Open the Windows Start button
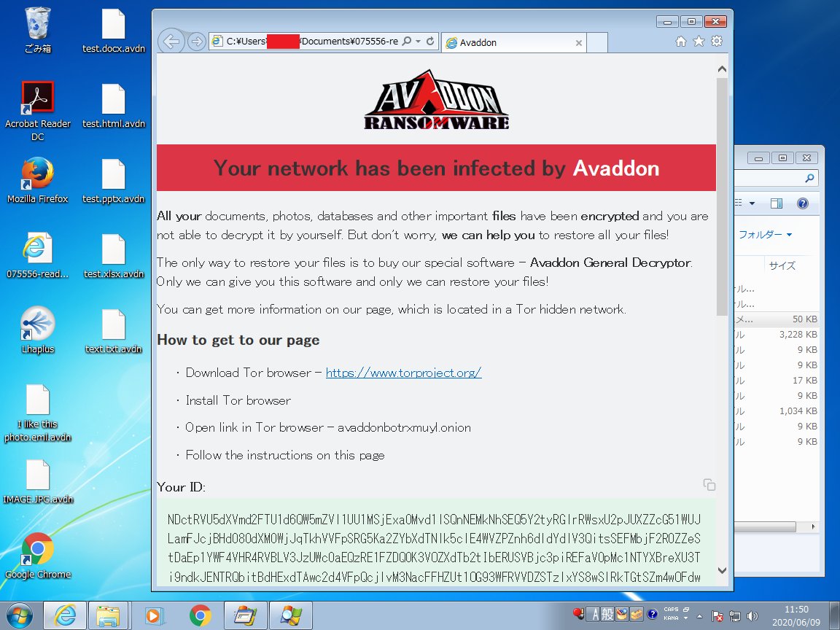Screen dimensions: 840x630 coord(19,615)
